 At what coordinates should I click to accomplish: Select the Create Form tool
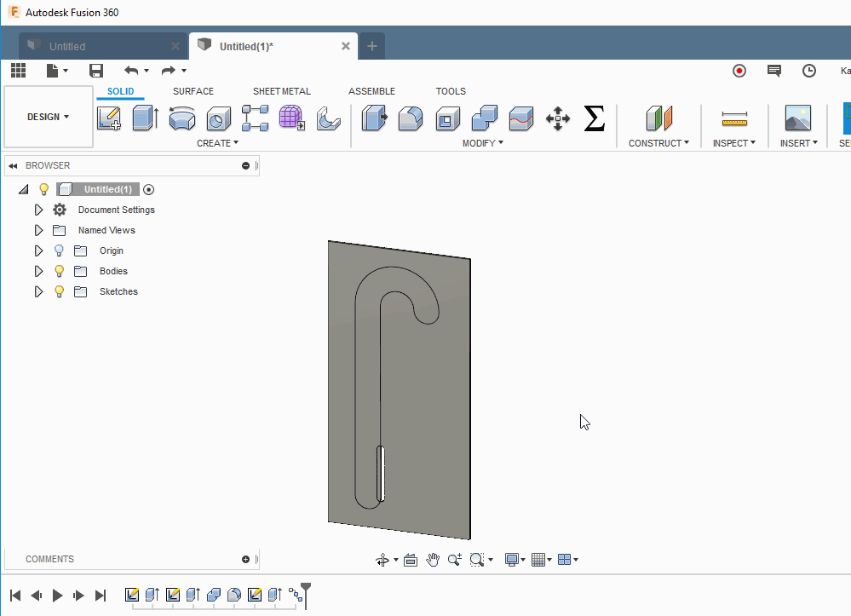pyautogui.click(x=292, y=118)
